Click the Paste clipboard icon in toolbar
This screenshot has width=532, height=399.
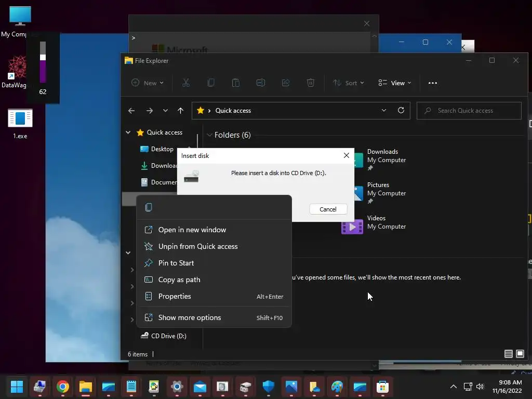236,83
